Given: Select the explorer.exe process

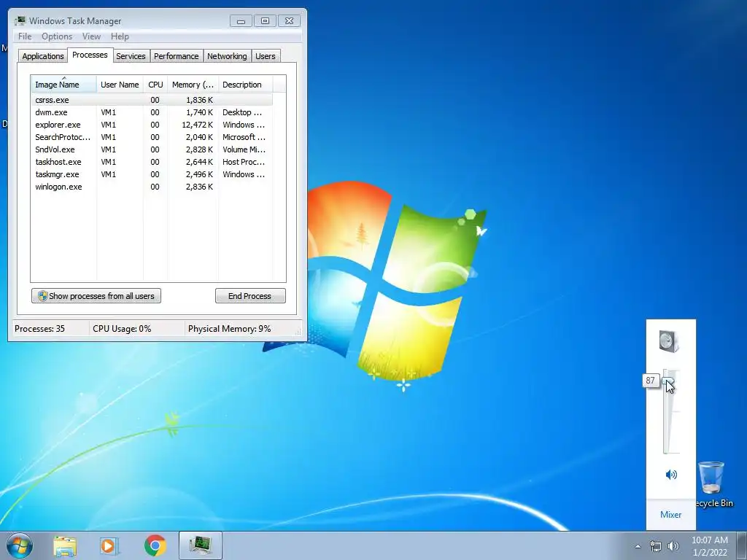Looking at the screenshot, I should tap(152, 125).
